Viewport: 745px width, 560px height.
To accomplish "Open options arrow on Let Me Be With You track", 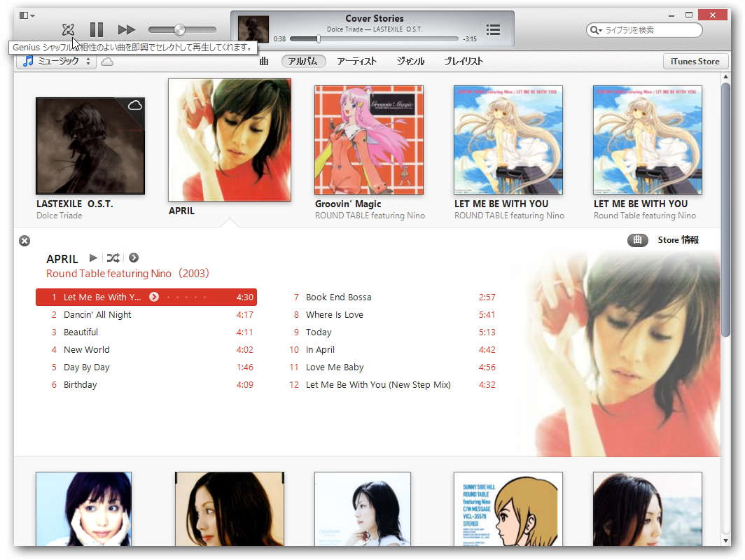I will [x=154, y=297].
